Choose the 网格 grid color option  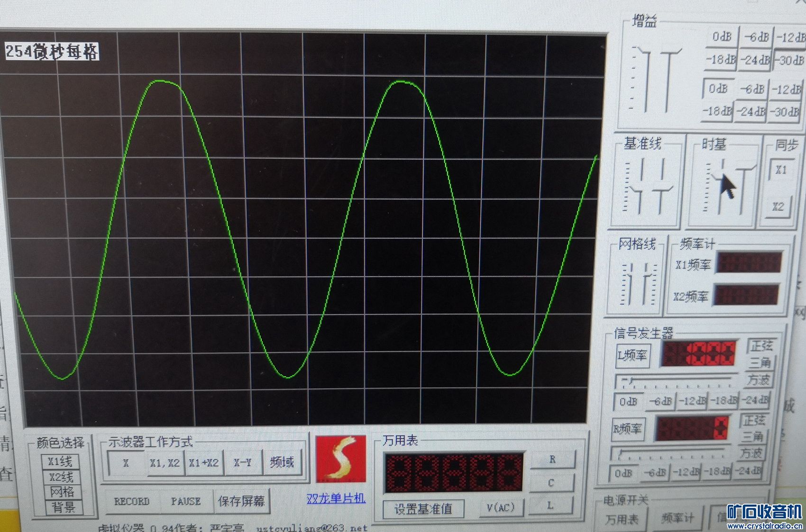(x=62, y=492)
